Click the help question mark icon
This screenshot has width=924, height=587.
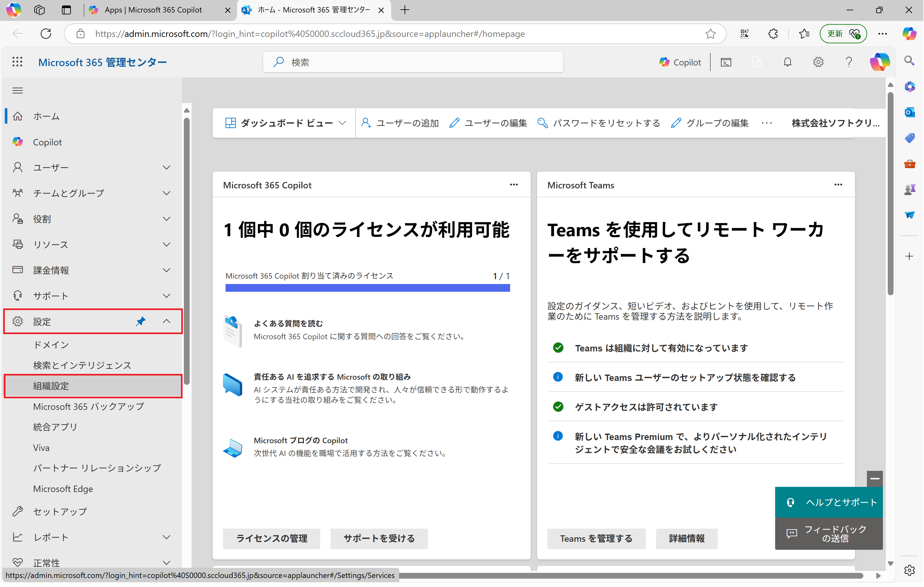pyautogui.click(x=849, y=62)
